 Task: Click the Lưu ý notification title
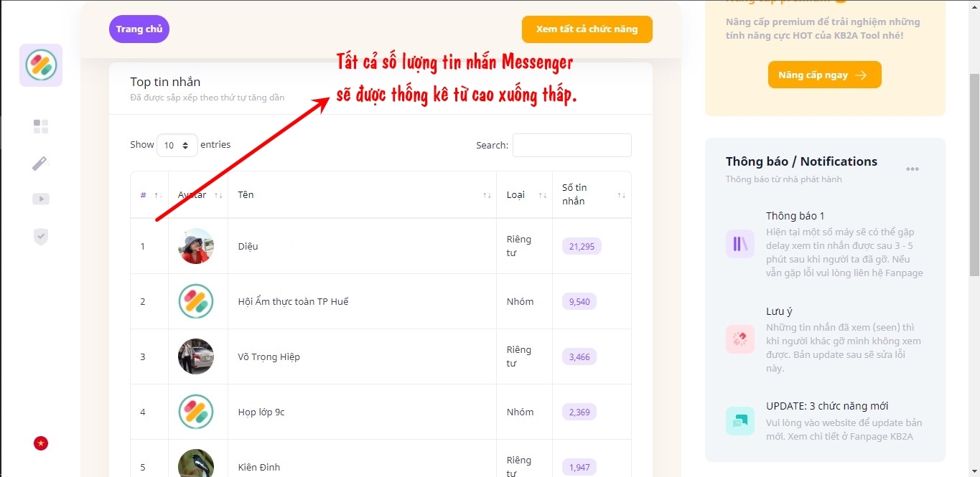click(779, 311)
